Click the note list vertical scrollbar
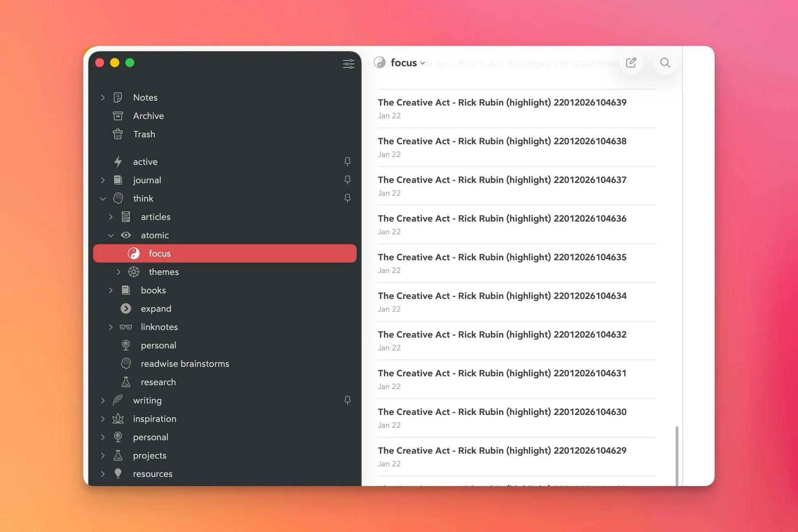The width and height of the screenshot is (798, 532). [677, 456]
